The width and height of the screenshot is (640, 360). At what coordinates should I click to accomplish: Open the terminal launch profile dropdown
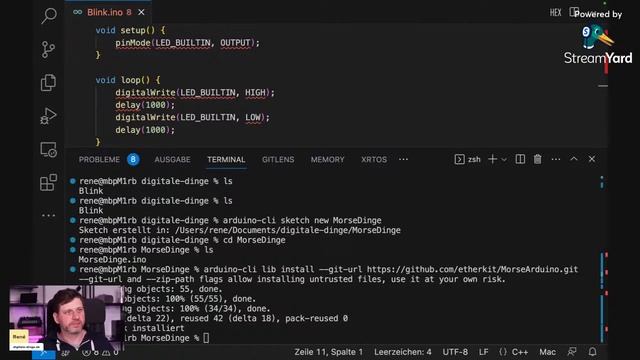coord(504,160)
